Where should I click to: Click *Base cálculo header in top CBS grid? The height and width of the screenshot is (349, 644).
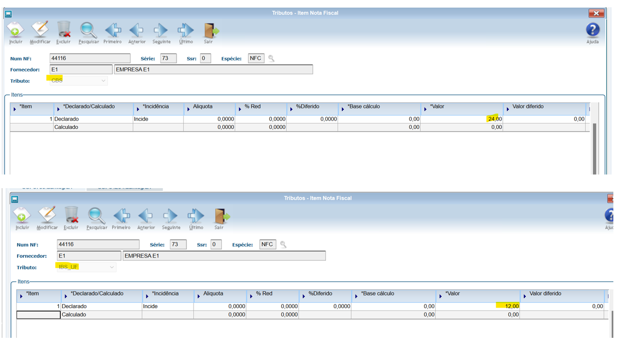click(x=379, y=108)
